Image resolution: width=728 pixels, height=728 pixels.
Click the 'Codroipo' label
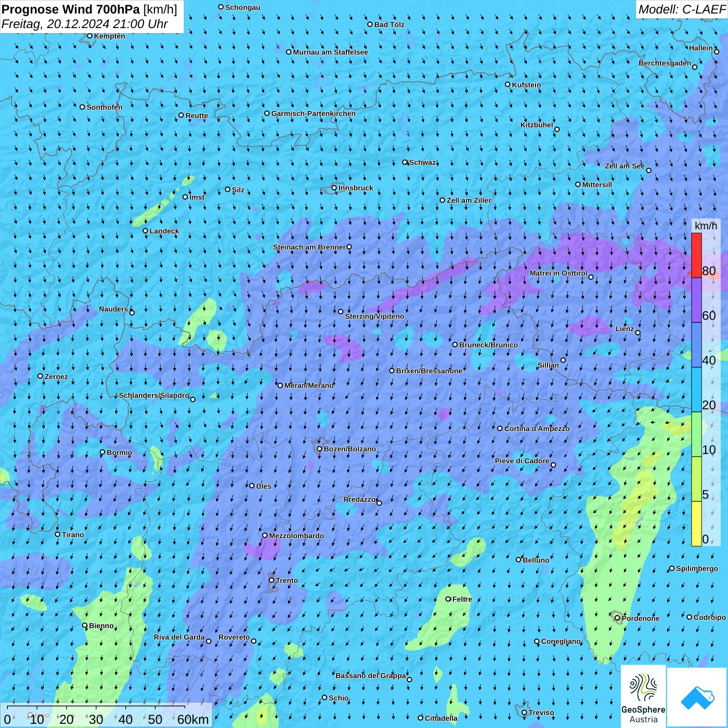tap(710, 617)
